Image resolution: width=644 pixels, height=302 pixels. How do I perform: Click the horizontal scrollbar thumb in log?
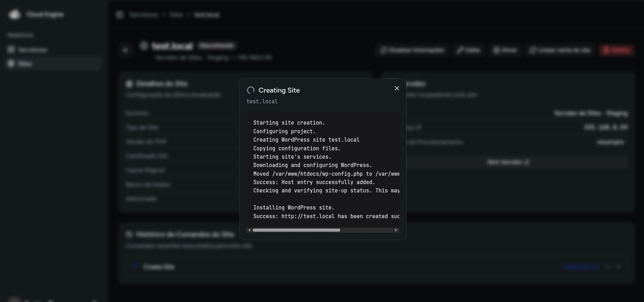point(296,230)
